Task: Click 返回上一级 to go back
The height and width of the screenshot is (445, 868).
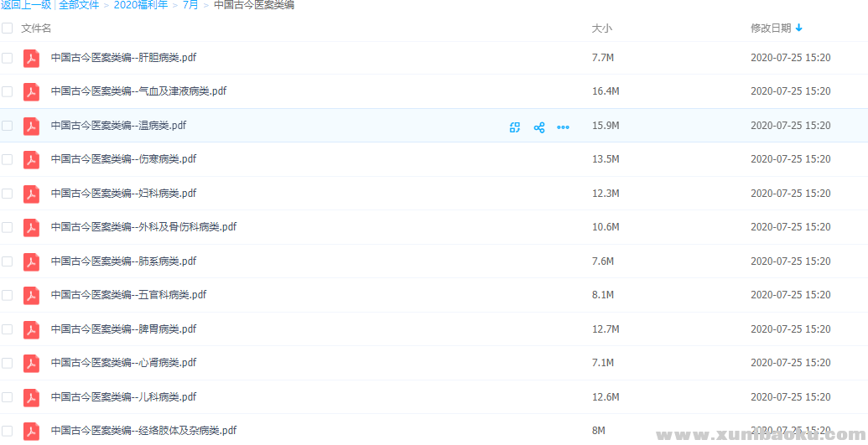Action: (x=26, y=5)
